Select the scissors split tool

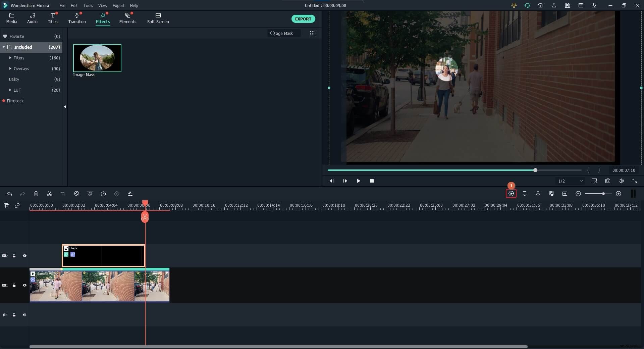tap(50, 194)
